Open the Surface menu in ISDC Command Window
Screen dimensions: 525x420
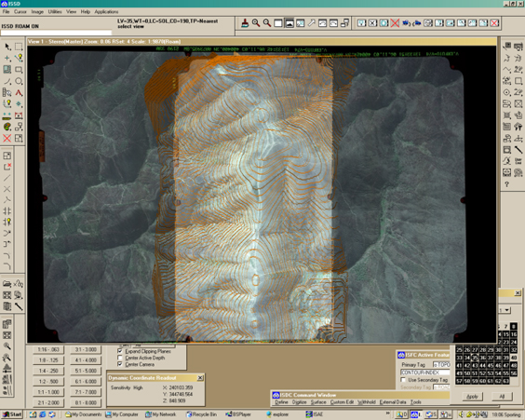click(318, 402)
